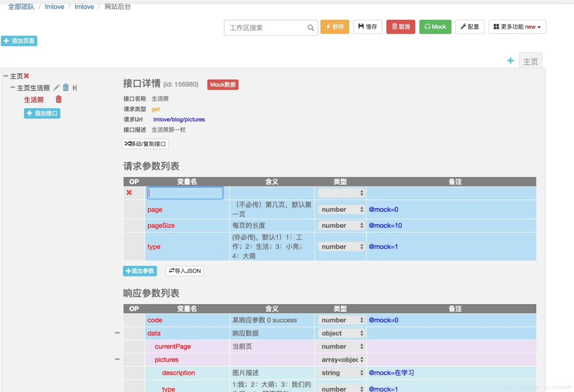Viewport: 574px width, 392px height.
Task: Click @mock=在学习 remark cell
Action: tap(451, 373)
